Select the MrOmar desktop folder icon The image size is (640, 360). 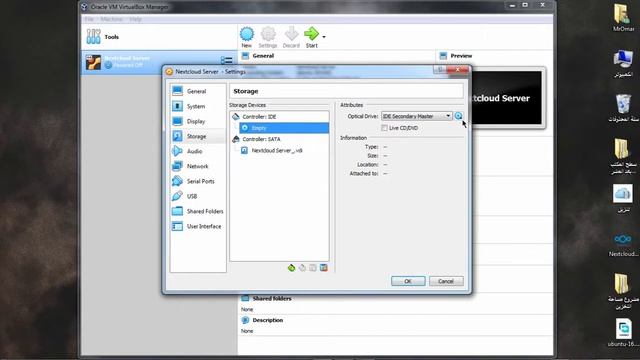623,18
